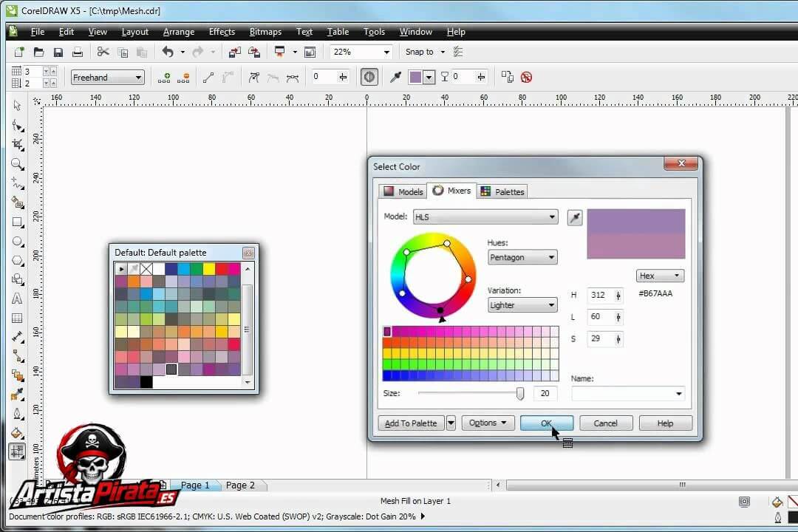
Task: Select the Freehand curve tool in toolbox
Action: (17, 183)
